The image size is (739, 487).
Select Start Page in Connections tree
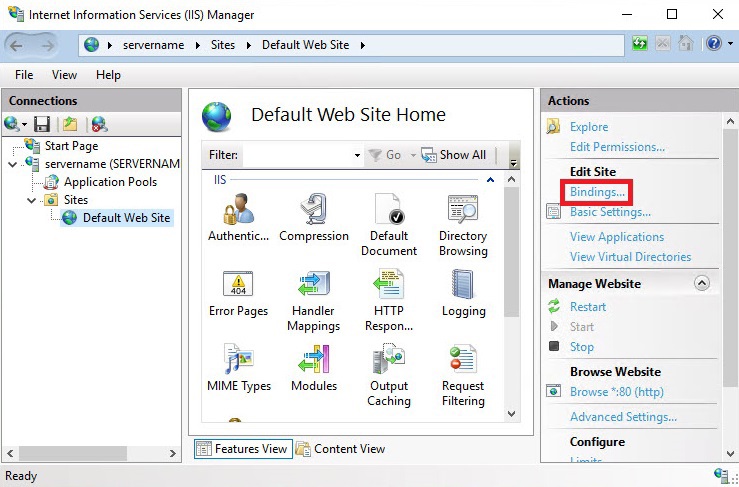click(71, 146)
